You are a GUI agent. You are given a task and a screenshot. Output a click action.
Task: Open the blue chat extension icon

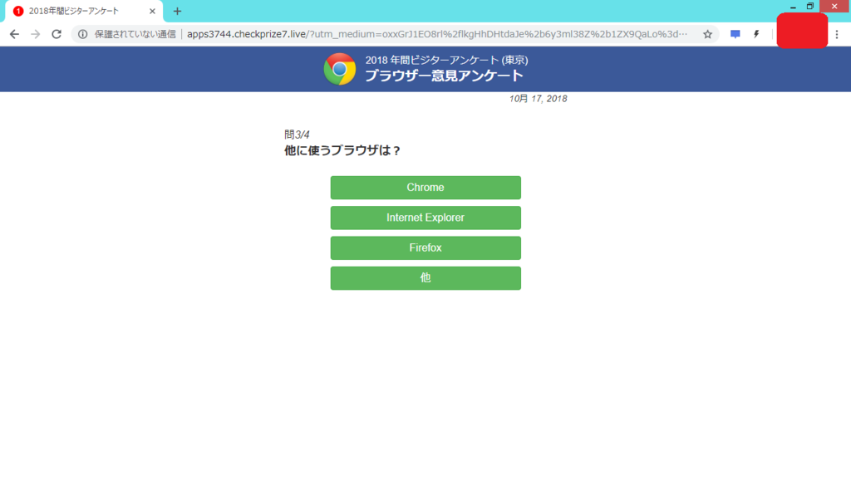(735, 34)
